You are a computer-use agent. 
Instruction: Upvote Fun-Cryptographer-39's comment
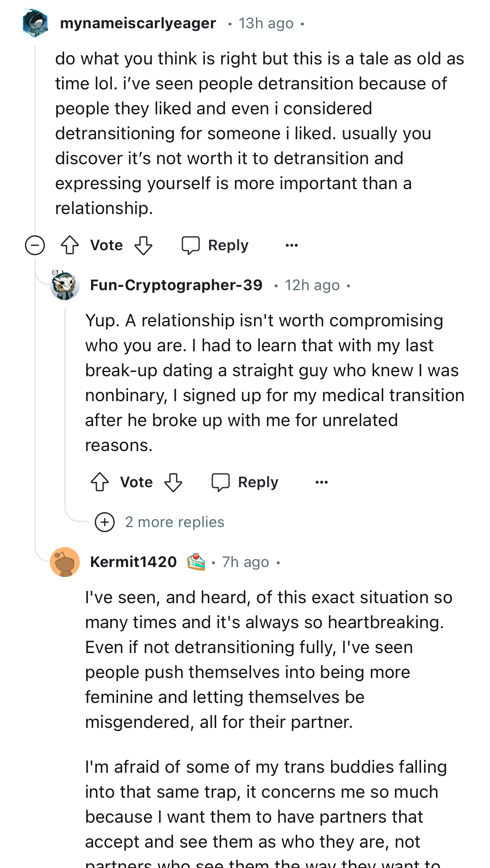(x=100, y=482)
